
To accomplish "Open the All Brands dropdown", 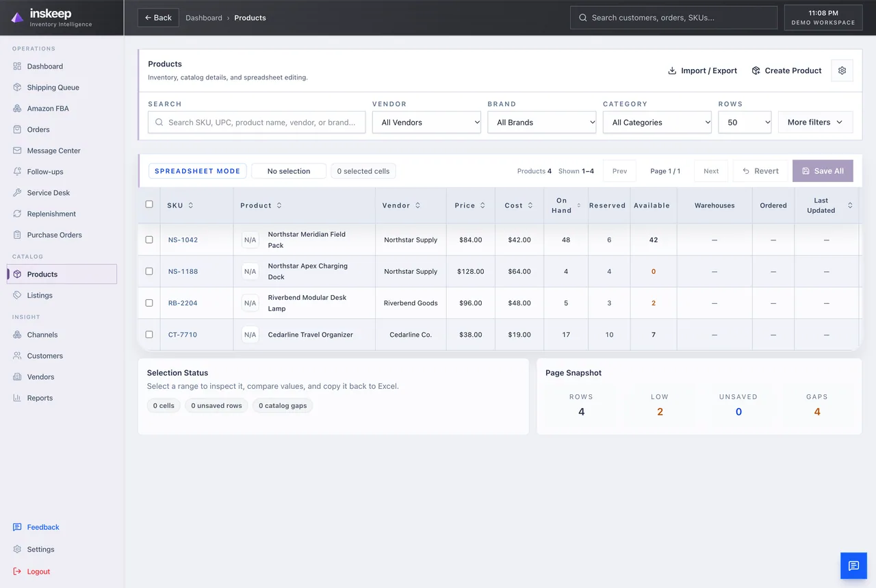I will click(542, 123).
